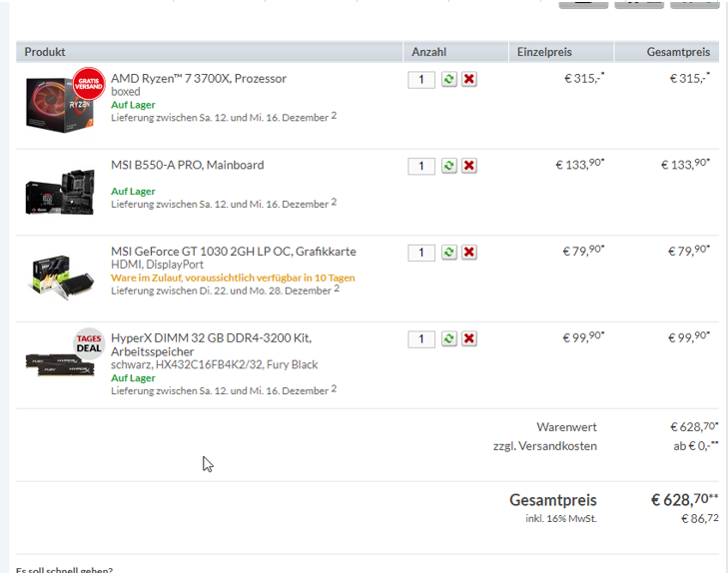Viewport: 728px width, 573px height.
Task: Click GT 1030 delivery date 22.–28. Dezember
Action: [x=225, y=290]
